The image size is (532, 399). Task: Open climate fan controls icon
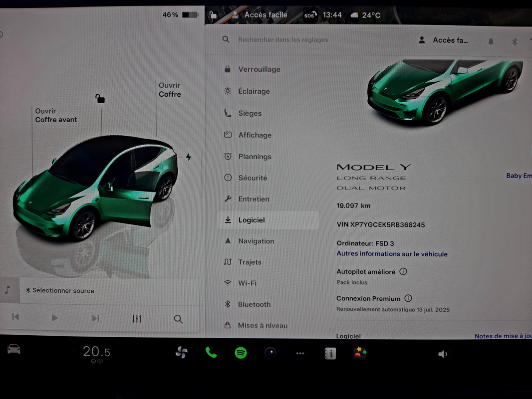coord(182,353)
